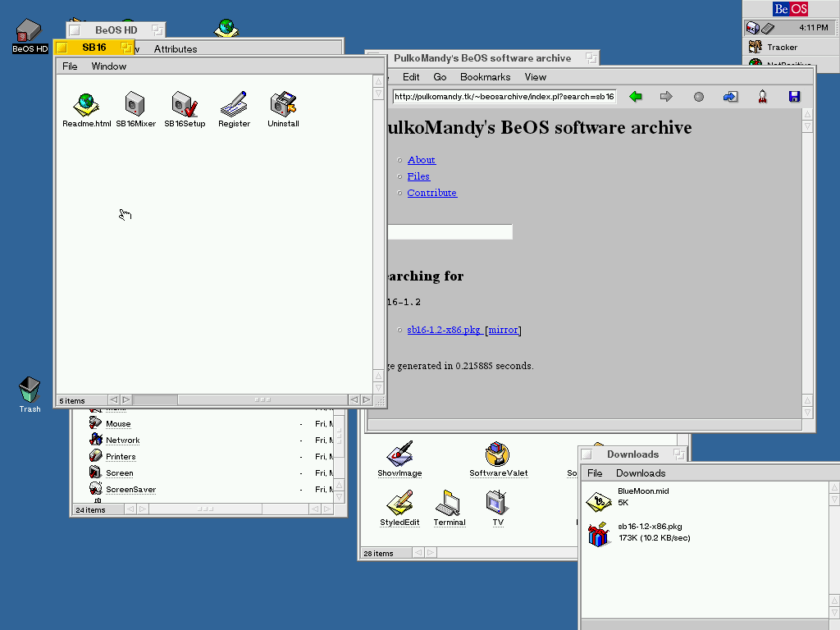Click the floppy disk icon in NetPositive

click(x=794, y=97)
